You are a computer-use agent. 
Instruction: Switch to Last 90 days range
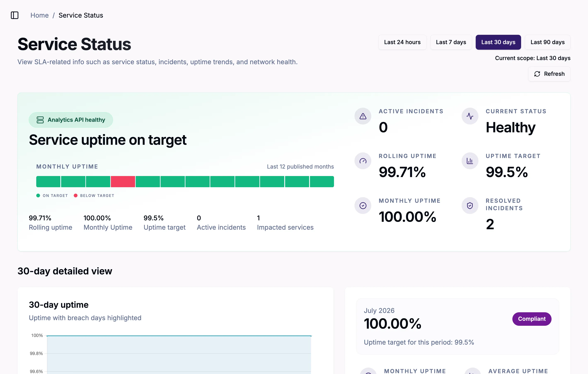[547, 42]
